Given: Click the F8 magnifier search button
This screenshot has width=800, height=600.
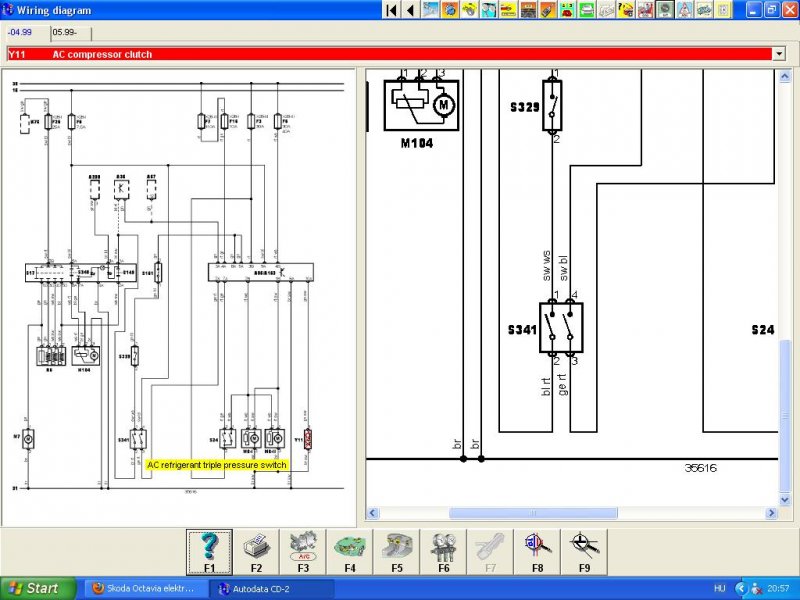Looking at the screenshot, I should coord(538,553).
